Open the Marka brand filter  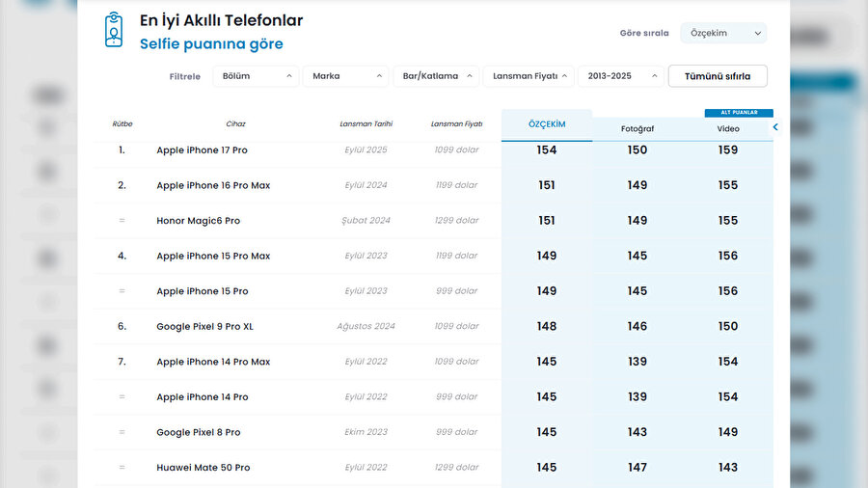pos(346,76)
